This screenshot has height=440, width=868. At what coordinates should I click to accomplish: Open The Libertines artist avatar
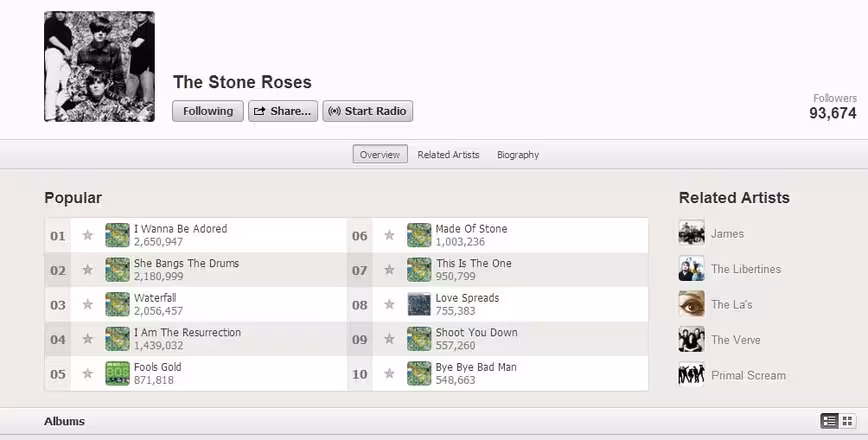pyautogui.click(x=691, y=268)
